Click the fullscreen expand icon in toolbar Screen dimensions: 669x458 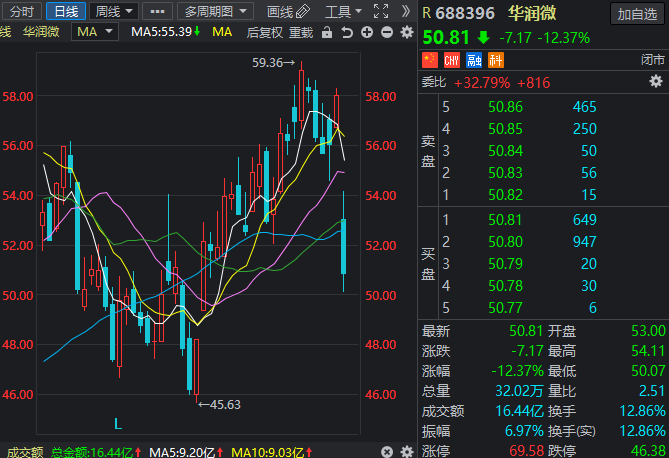click(x=381, y=12)
